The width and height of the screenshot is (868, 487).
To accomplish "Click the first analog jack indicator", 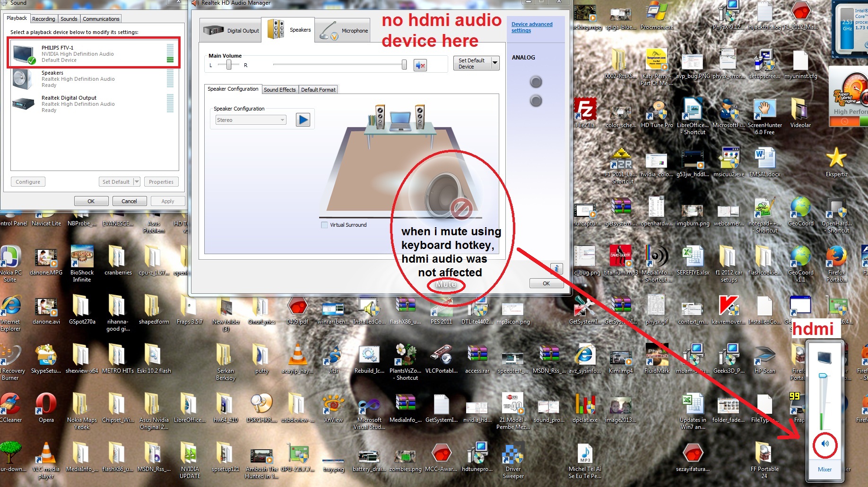I will (x=536, y=82).
